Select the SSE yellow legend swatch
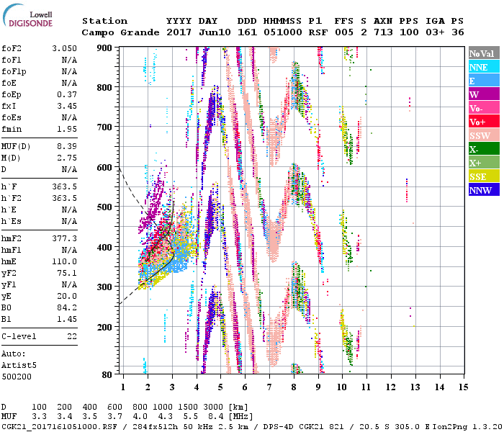This screenshot has height=432, width=504. (x=483, y=176)
